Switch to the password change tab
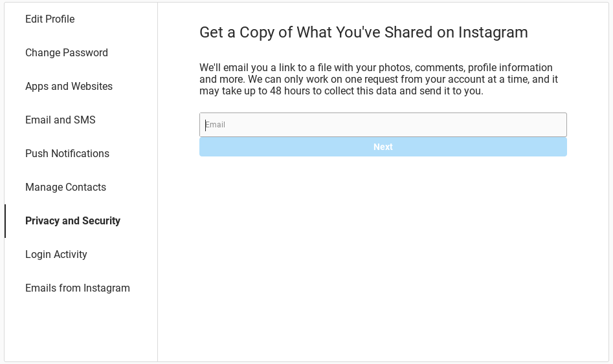The image size is (613, 364). point(67,53)
